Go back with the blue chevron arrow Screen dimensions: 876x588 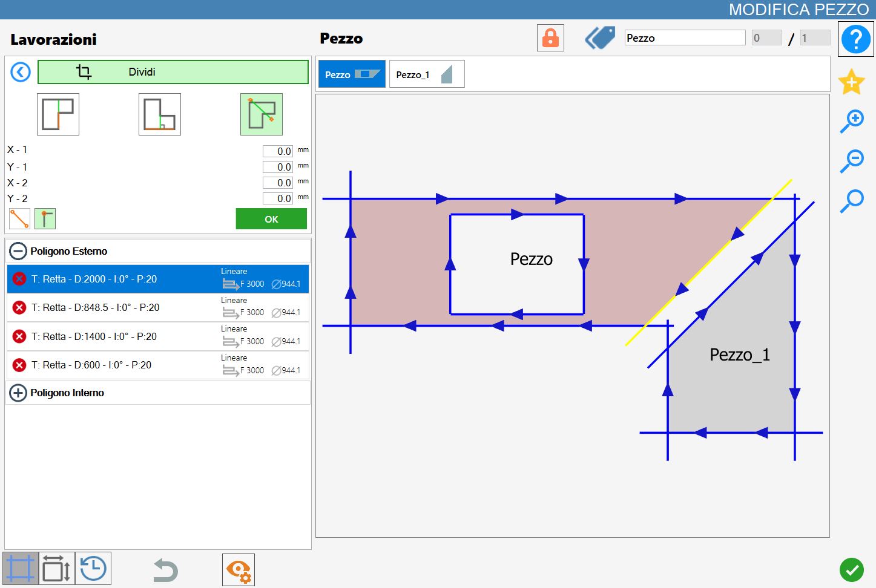click(21, 73)
